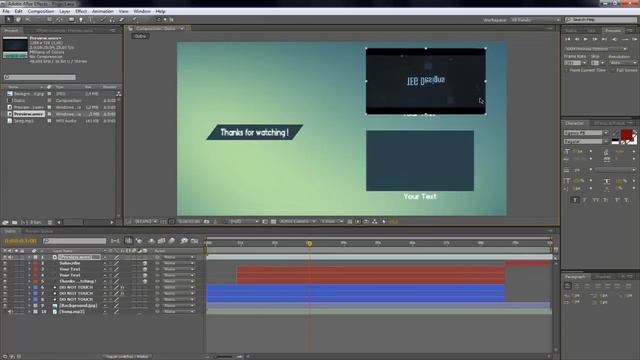Toggle 3D switch on Subscribe layer
Screen dimensions: 640x360
coord(145,263)
